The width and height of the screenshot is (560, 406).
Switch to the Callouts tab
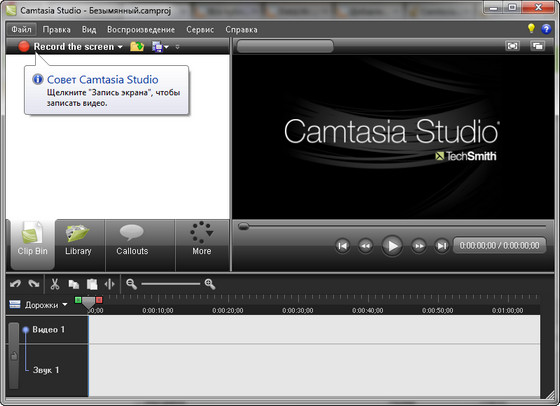coord(132,245)
